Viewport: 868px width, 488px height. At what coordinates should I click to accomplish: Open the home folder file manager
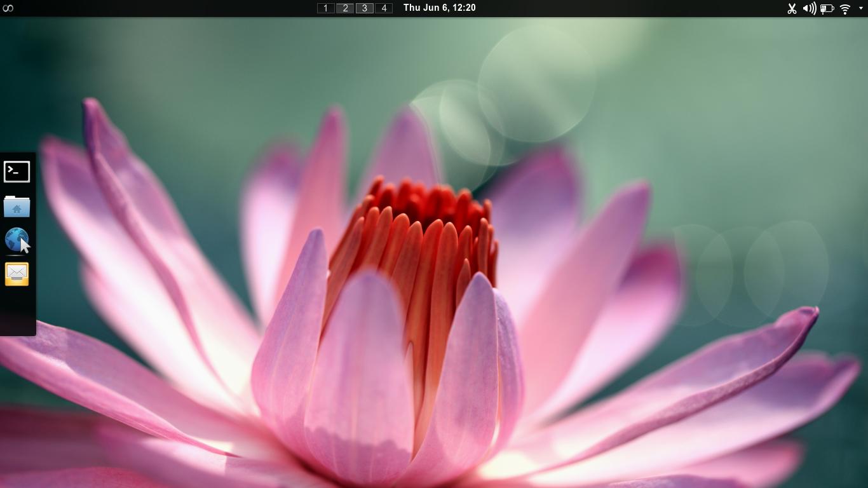point(17,207)
